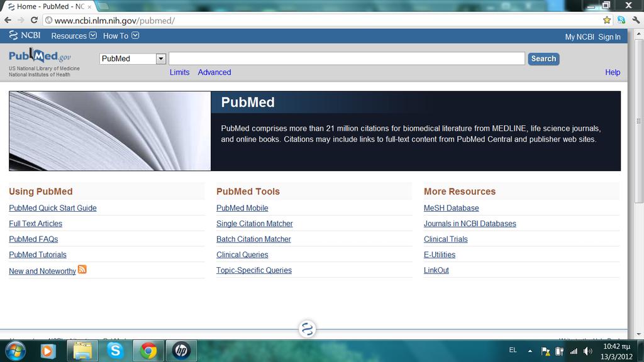Viewport: 644px width, 362px height.
Task: Show hidden tray icons arrow
Action: tap(530, 351)
